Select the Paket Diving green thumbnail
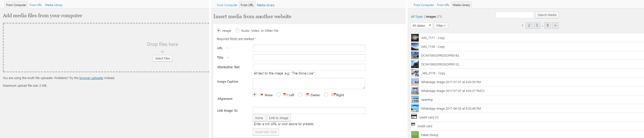This screenshot has width=644, height=138. click(415, 135)
